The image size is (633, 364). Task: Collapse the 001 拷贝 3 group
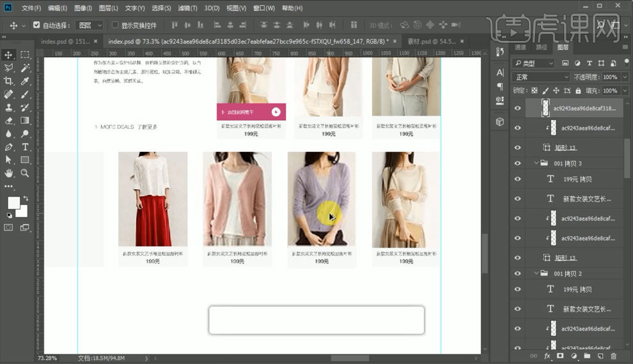pyautogui.click(x=536, y=163)
